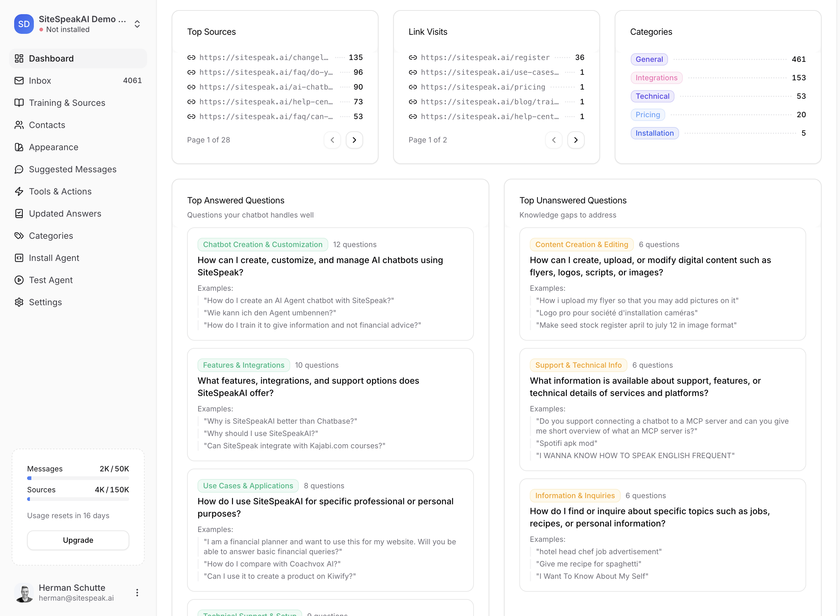Image resolution: width=840 pixels, height=616 pixels.
Task: Open Herman Schutte account options menu
Action: coord(137,593)
